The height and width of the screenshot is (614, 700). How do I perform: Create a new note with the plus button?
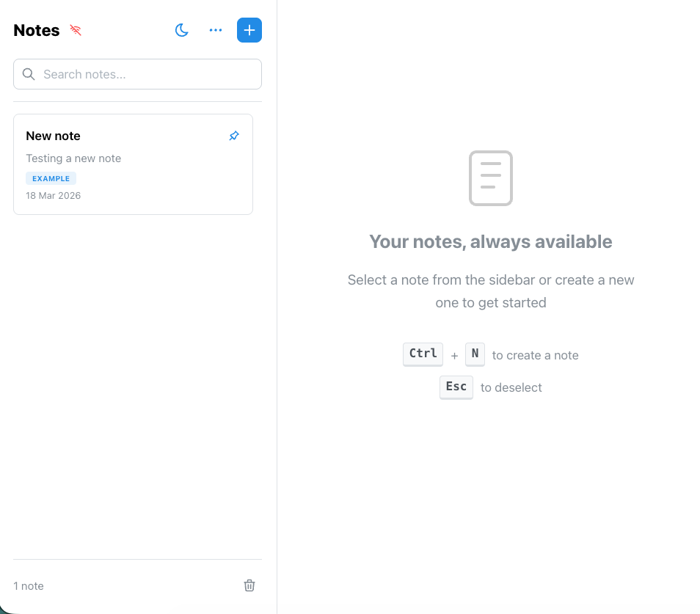pos(249,30)
